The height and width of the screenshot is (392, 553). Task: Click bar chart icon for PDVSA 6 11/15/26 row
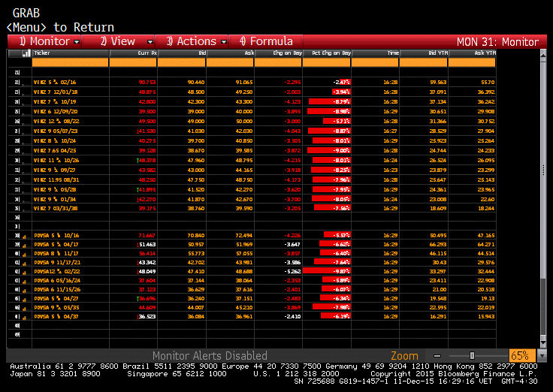(25, 291)
